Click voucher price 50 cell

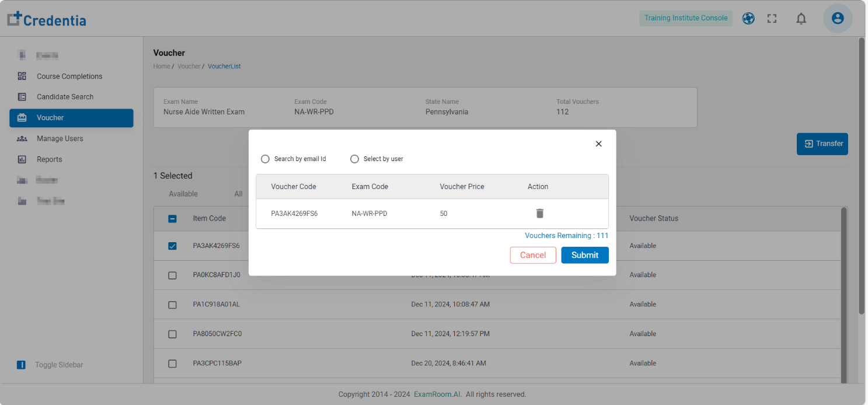pyautogui.click(x=444, y=214)
